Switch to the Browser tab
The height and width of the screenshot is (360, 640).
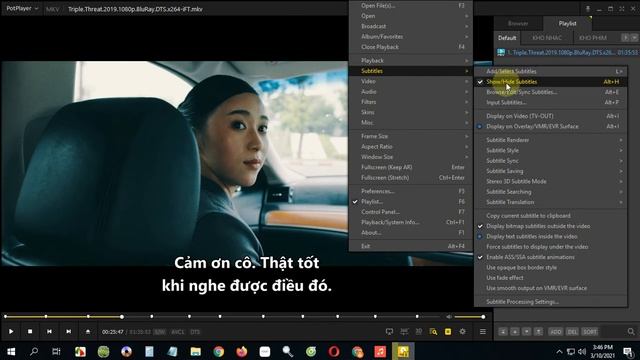click(518, 23)
